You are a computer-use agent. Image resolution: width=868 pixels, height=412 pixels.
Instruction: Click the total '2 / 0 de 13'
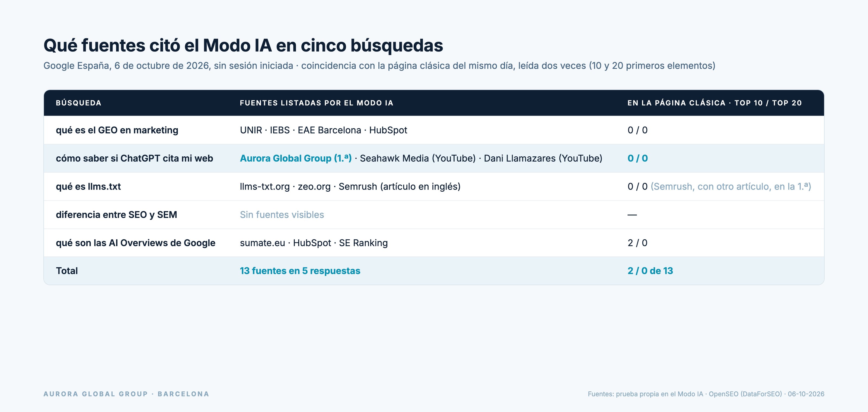[x=650, y=271]
